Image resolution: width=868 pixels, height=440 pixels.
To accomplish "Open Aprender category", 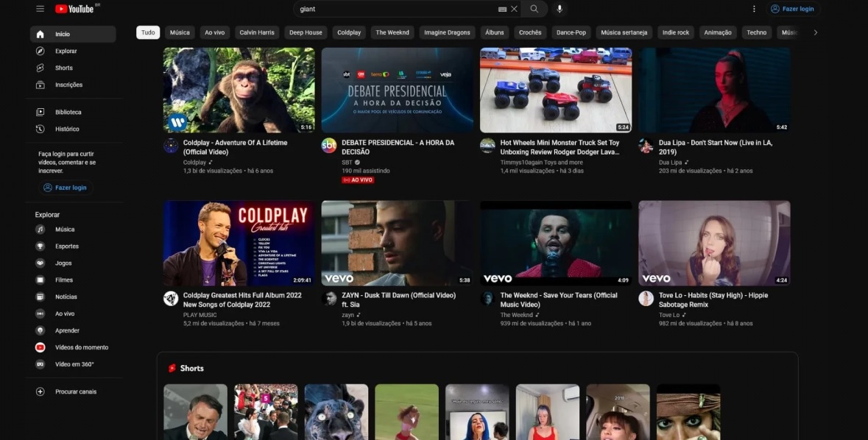I will pos(73,330).
